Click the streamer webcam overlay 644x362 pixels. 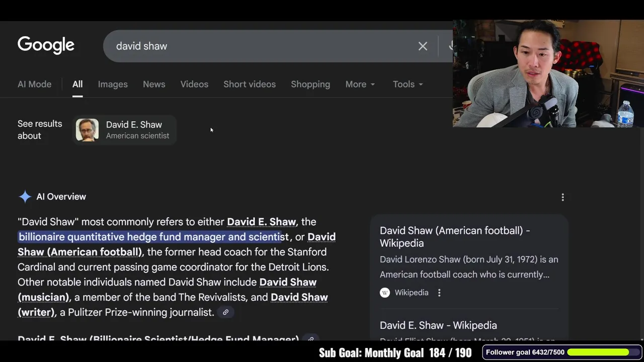tap(548, 73)
